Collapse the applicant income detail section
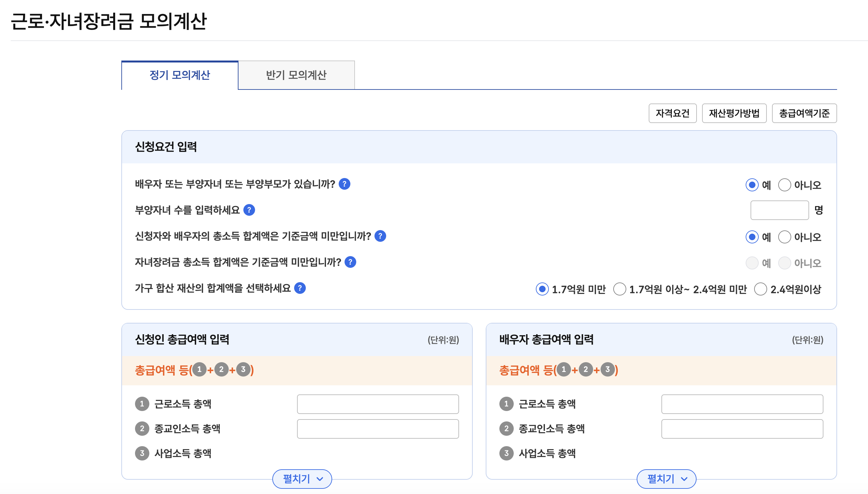 (302, 479)
